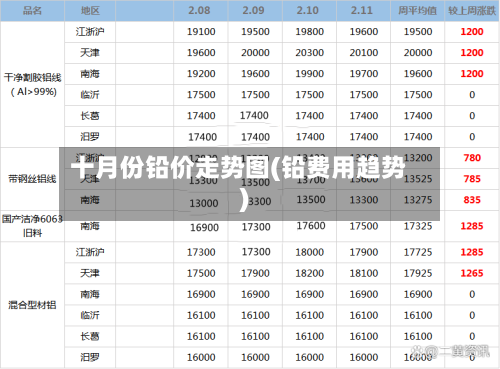Select 临沂 region under 干净割胶铝线
This screenshot has width=500, height=369.
coord(90,95)
